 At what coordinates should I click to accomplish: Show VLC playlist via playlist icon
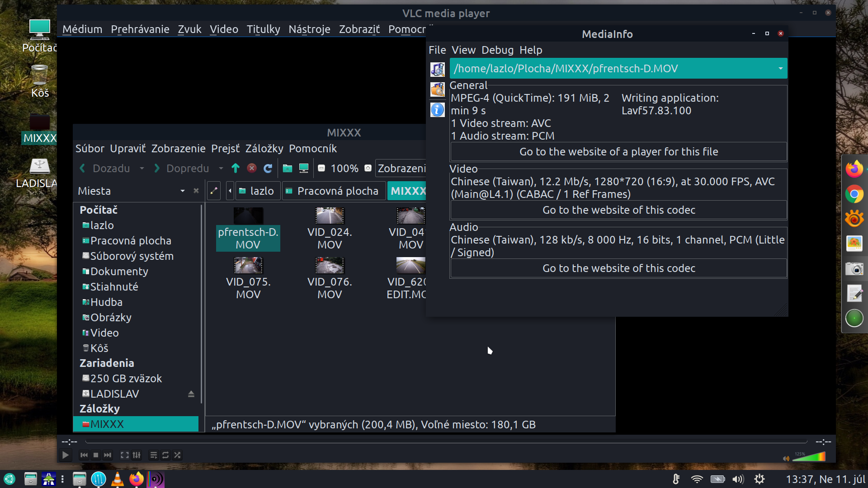tap(154, 455)
